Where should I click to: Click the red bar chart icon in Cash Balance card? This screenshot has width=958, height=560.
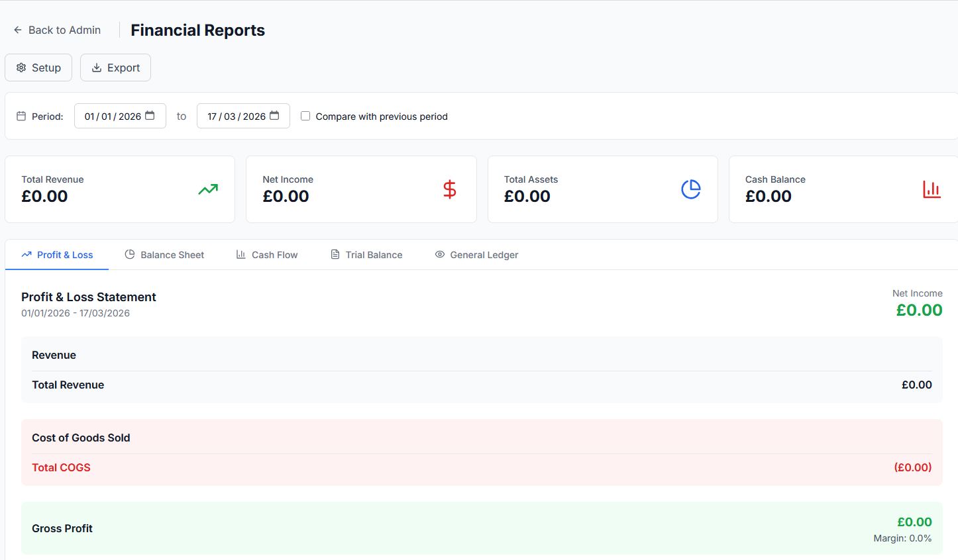tap(931, 189)
